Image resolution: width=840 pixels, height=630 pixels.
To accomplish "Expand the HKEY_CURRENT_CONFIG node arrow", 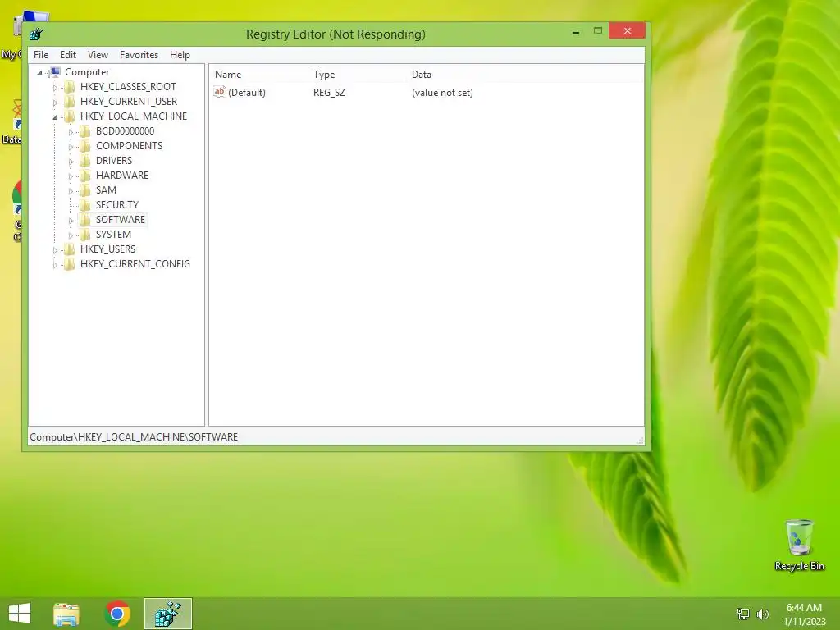I will [x=55, y=264].
